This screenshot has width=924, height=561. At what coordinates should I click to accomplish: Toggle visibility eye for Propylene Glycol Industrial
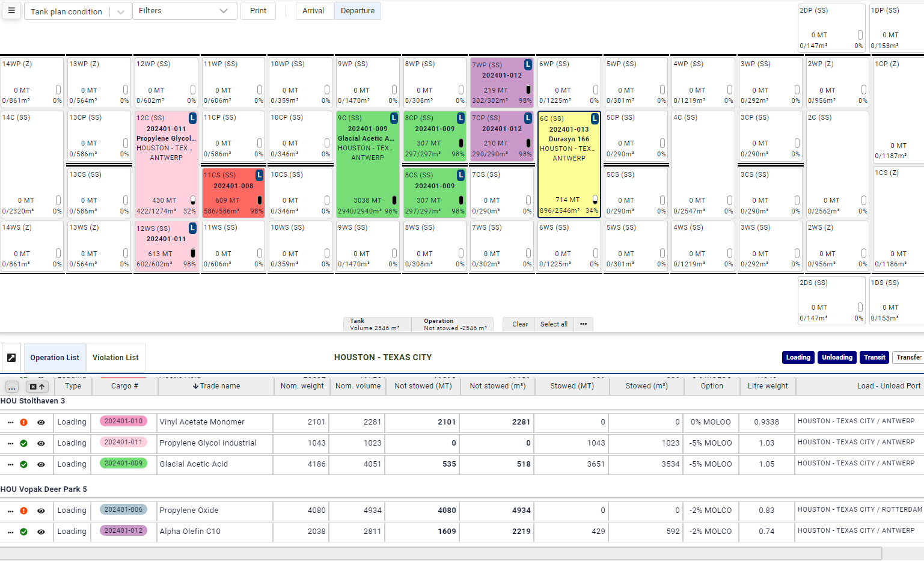coord(41,444)
